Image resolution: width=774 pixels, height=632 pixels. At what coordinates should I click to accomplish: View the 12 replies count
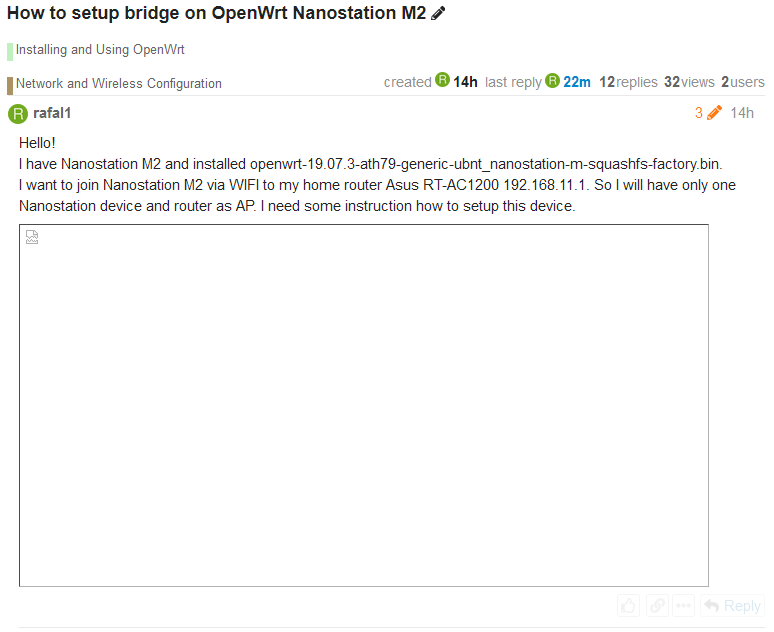click(x=628, y=82)
